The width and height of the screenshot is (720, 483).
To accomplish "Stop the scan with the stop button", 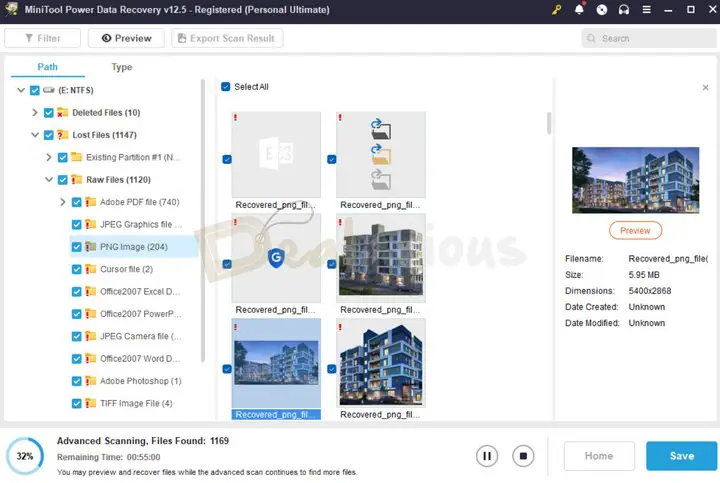I will tap(522, 456).
